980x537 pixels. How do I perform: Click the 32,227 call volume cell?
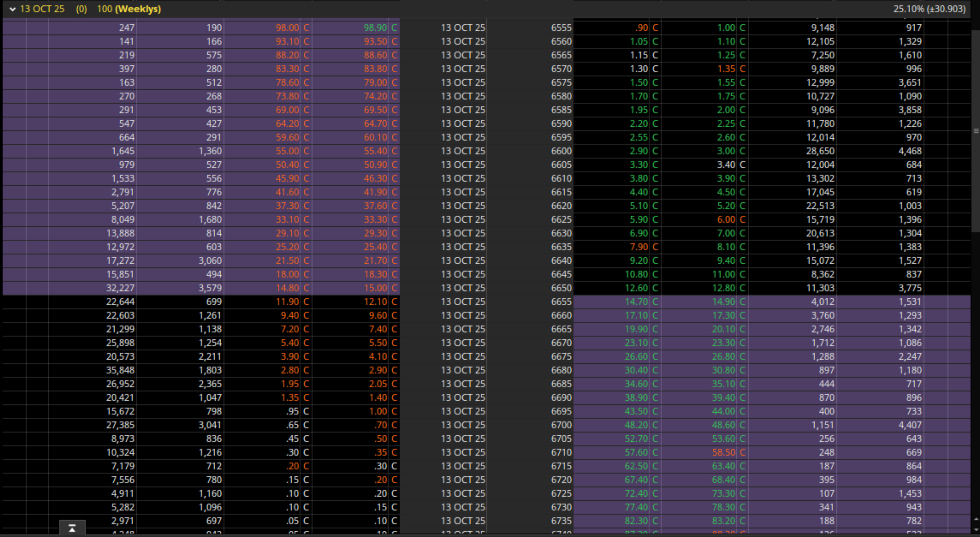point(120,288)
